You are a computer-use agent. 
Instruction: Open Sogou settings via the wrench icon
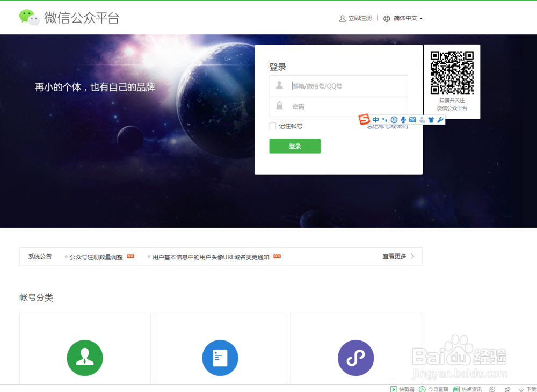[x=440, y=119]
